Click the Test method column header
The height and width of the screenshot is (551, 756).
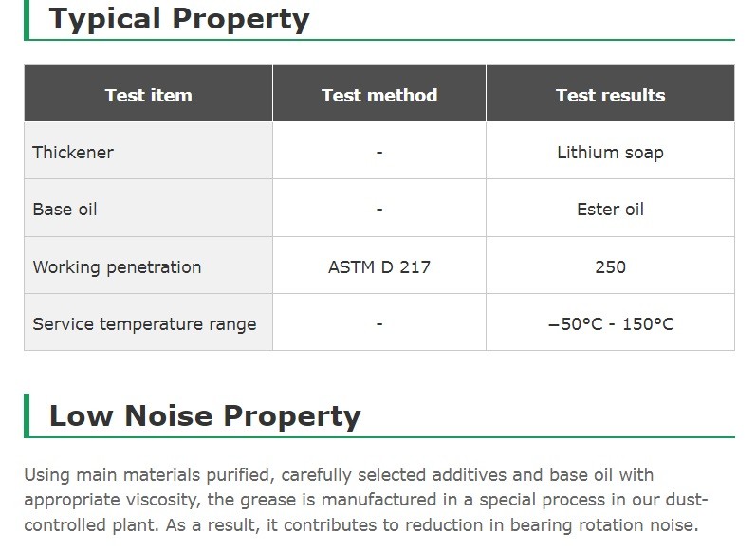point(379,94)
